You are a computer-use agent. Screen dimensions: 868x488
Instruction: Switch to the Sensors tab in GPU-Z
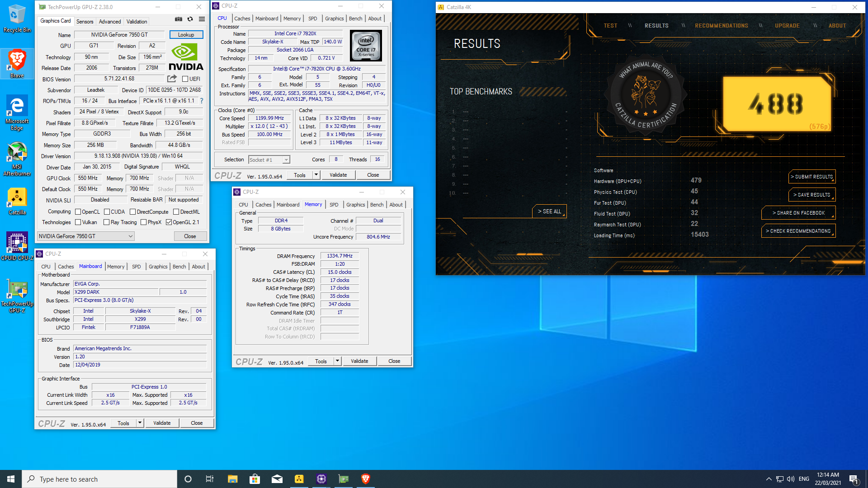pyautogui.click(x=85, y=22)
